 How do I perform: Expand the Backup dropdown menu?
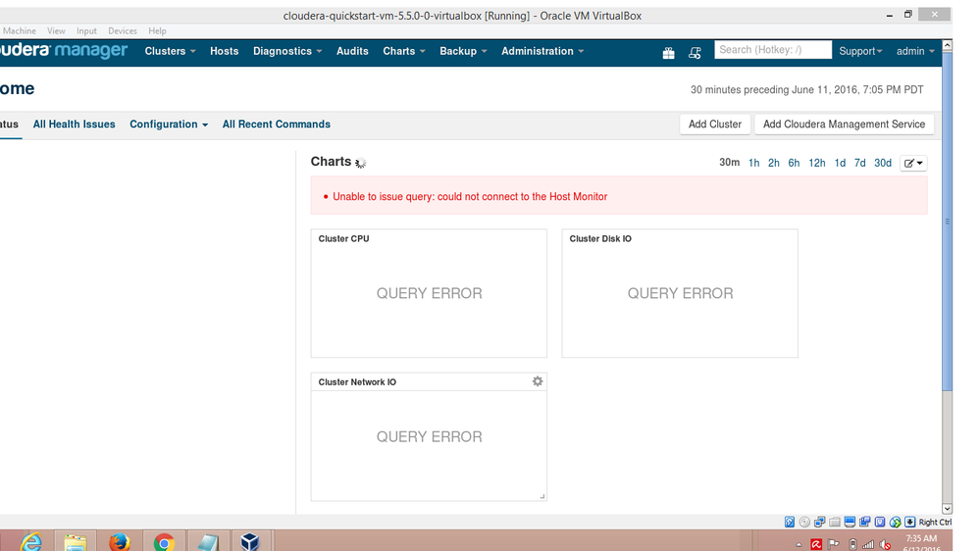tap(463, 51)
